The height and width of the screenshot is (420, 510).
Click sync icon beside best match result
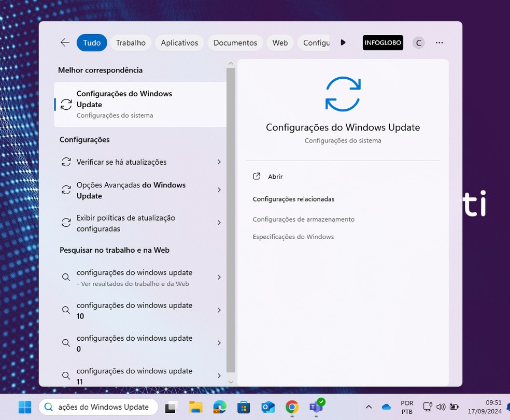66,104
